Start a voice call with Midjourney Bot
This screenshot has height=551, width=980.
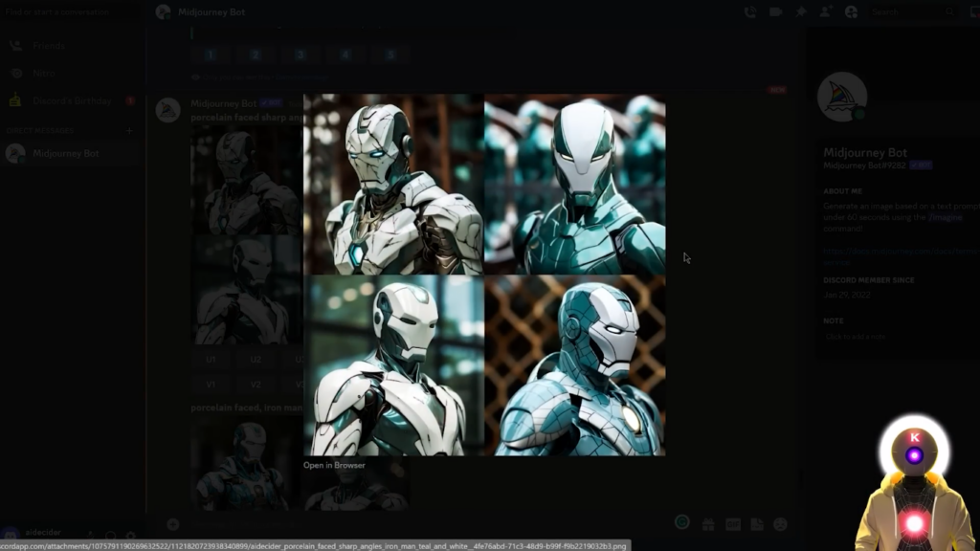click(x=750, y=11)
